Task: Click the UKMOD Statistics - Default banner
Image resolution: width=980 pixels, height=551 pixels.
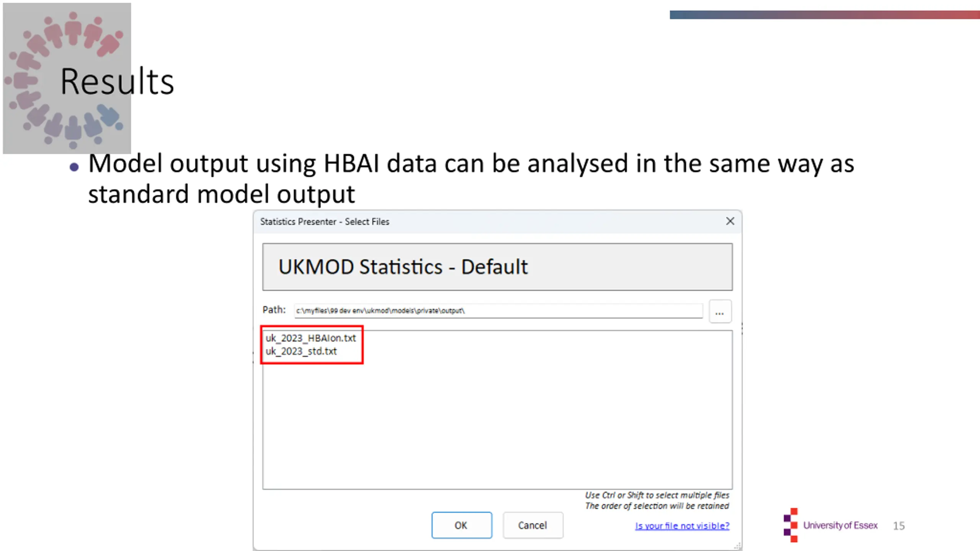Action: click(497, 267)
